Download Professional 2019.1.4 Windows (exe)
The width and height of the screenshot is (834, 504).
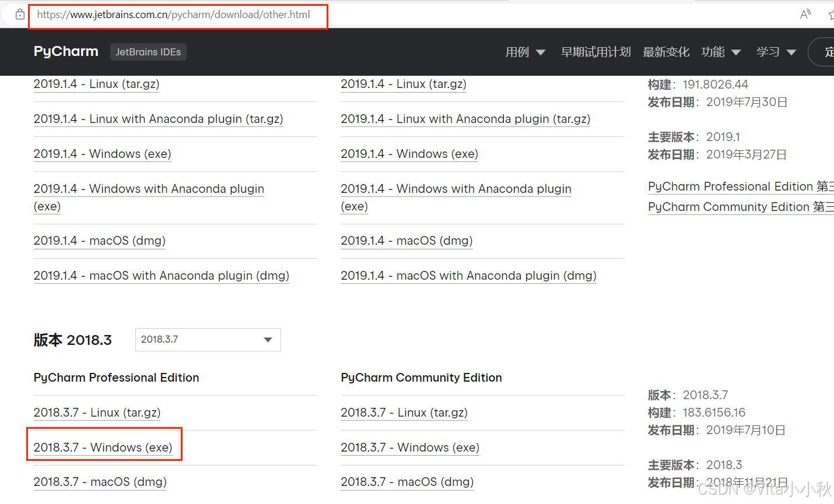pos(102,154)
